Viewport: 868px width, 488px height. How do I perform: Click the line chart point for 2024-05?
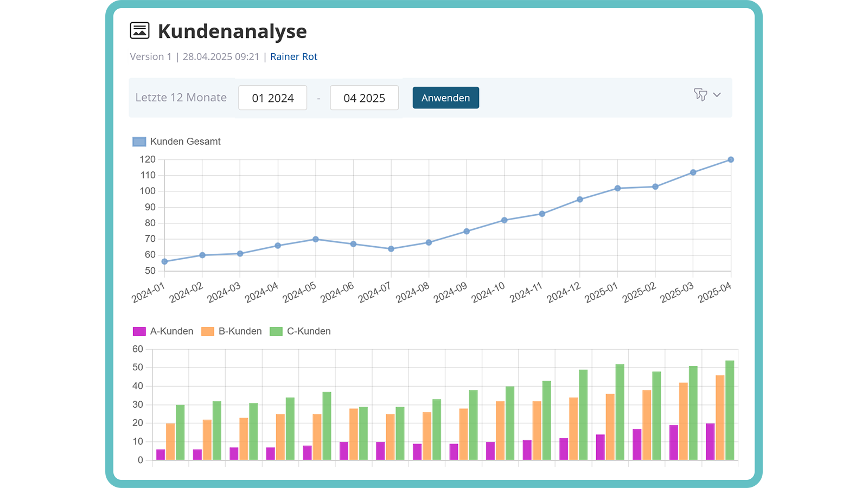(x=316, y=239)
